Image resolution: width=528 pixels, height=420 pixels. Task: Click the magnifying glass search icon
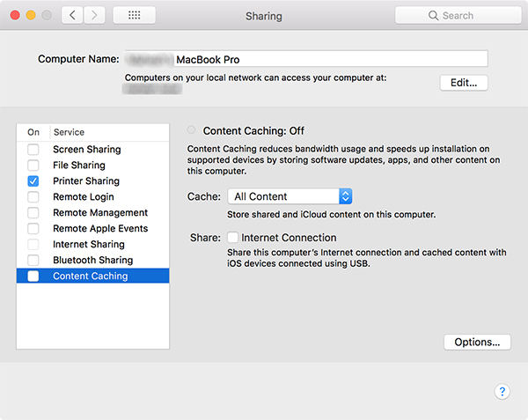pos(433,16)
